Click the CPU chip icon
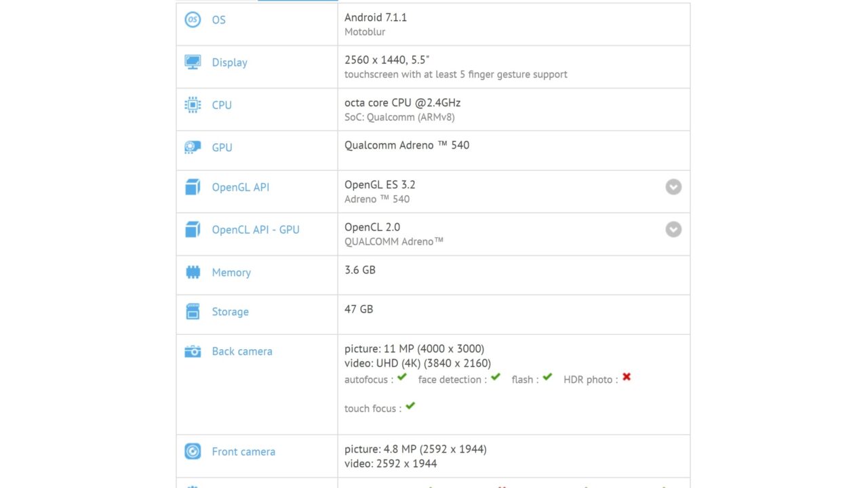 coord(193,105)
